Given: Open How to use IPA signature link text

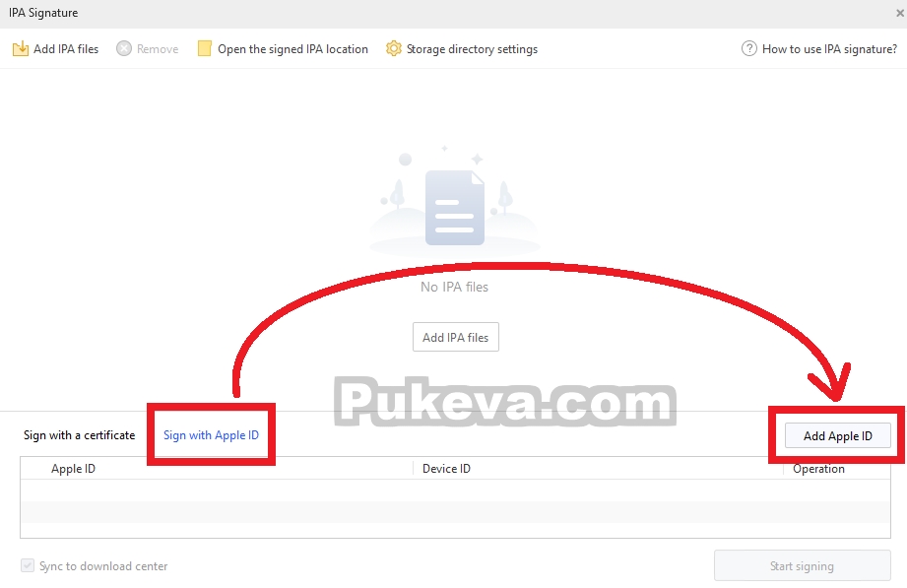Looking at the screenshot, I should click(829, 49).
